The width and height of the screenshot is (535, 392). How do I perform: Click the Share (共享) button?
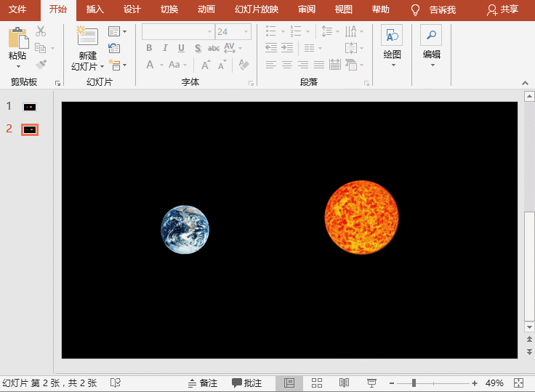502,10
